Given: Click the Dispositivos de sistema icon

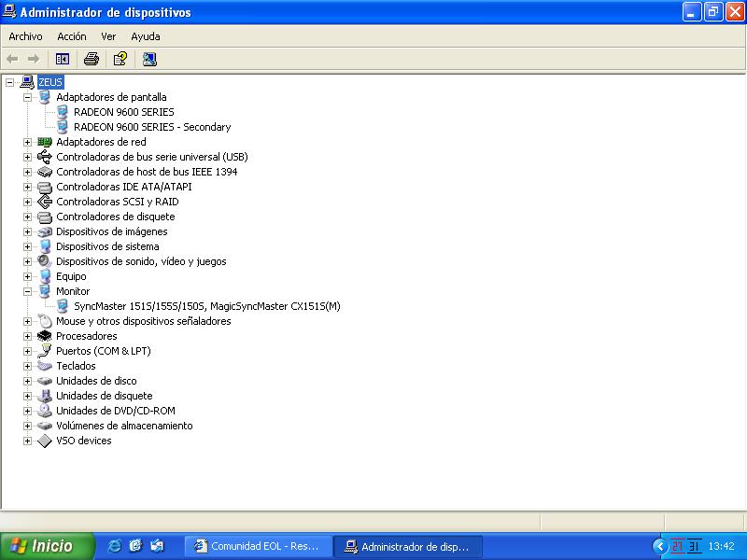Looking at the screenshot, I should [x=44, y=246].
